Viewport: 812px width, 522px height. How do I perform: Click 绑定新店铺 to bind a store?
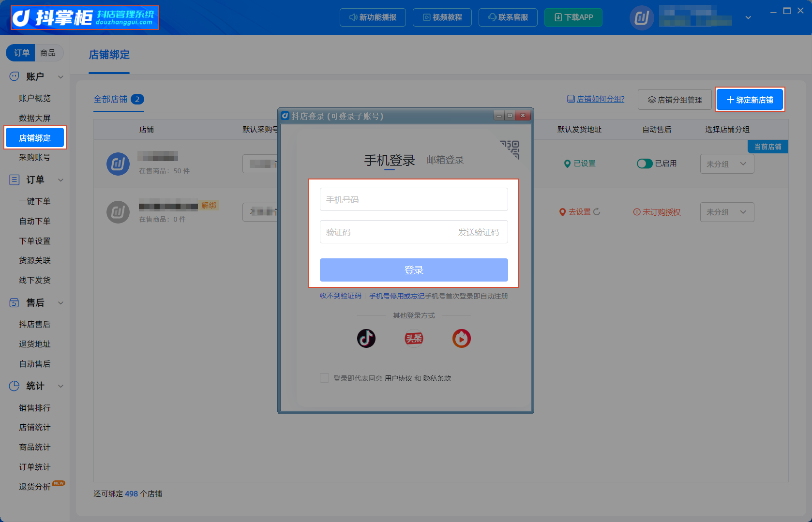pos(750,100)
